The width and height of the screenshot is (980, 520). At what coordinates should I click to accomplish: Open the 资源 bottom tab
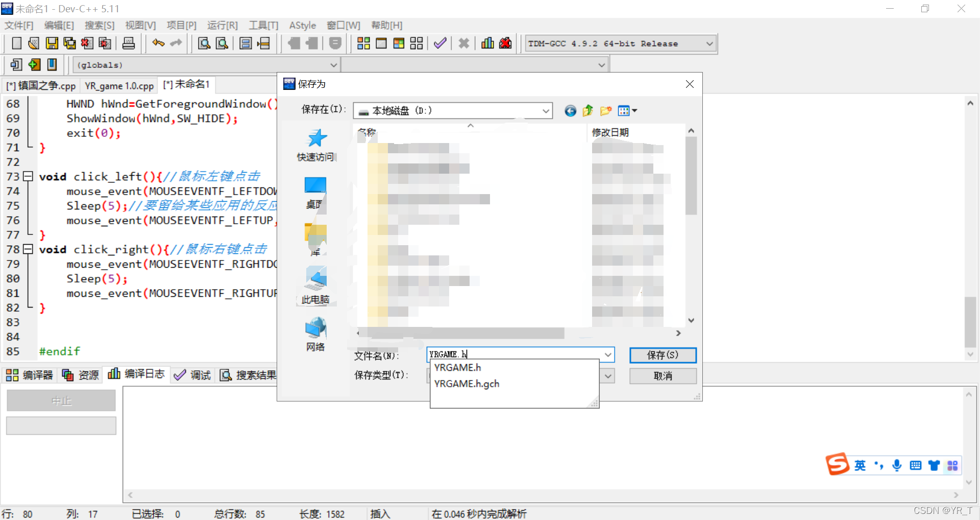click(x=81, y=375)
